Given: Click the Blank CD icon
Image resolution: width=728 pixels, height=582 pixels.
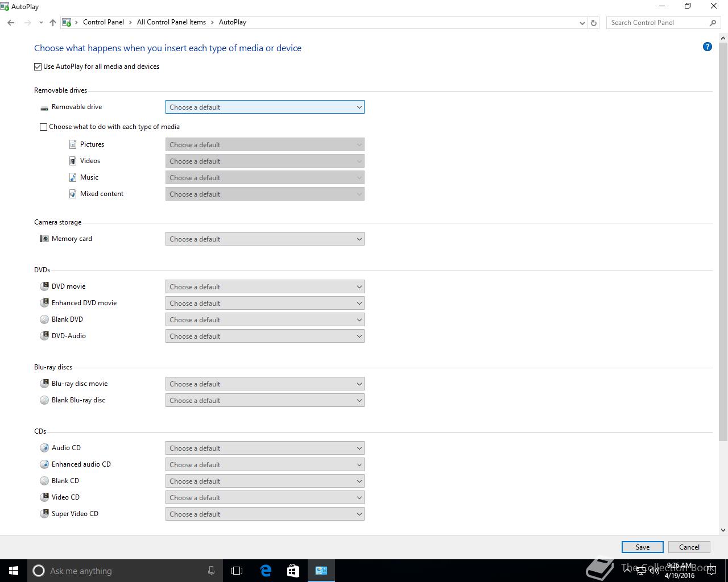Looking at the screenshot, I should [44, 481].
